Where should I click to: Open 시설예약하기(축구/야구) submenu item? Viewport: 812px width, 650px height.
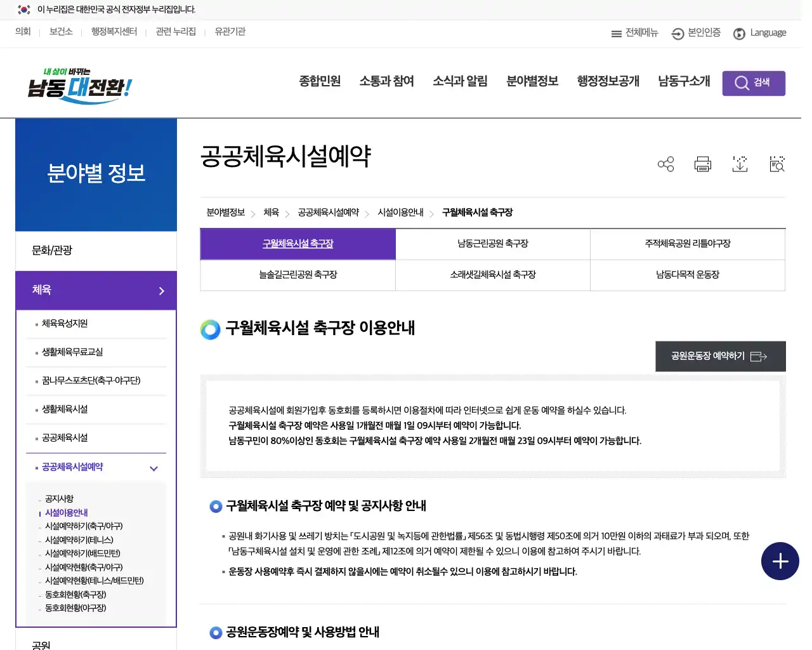(84, 526)
